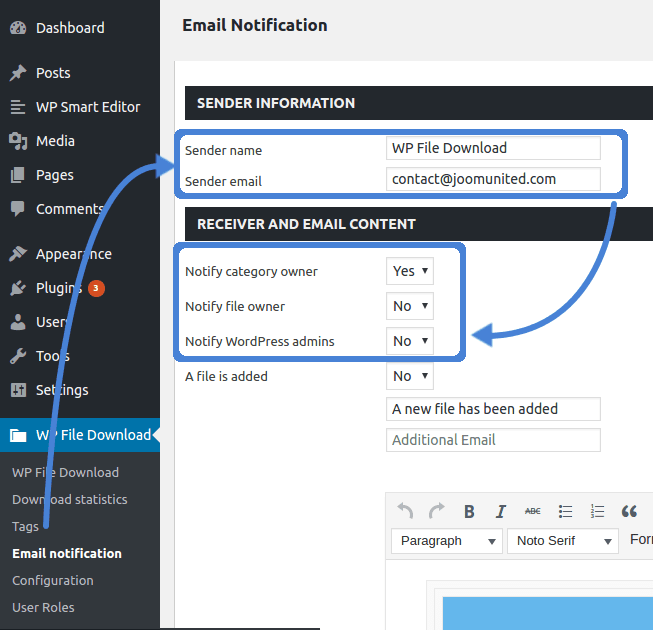653x630 pixels.
Task: Click the Sender email input field
Action: tap(493, 179)
